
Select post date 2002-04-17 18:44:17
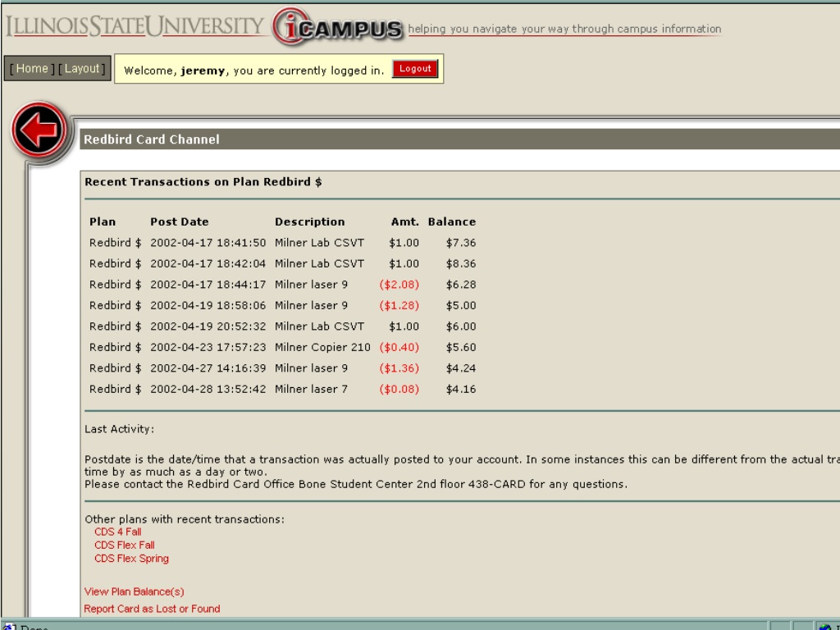coord(208,285)
